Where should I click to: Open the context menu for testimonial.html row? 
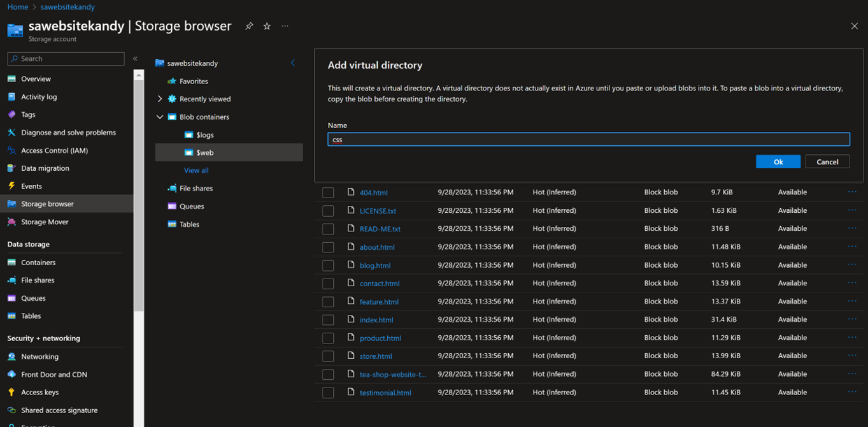pyautogui.click(x=852, y=392)
